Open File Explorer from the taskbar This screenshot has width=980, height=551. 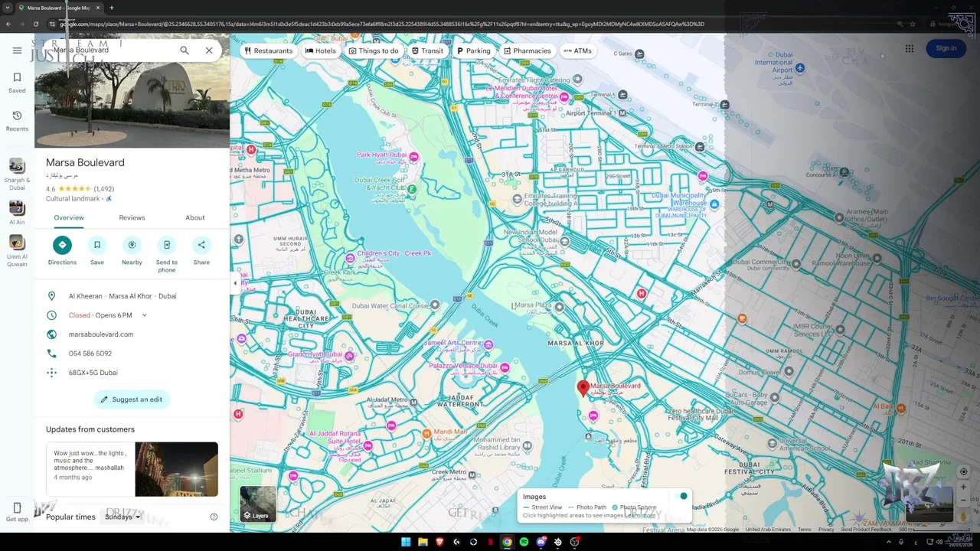click(x=423, y=542)
